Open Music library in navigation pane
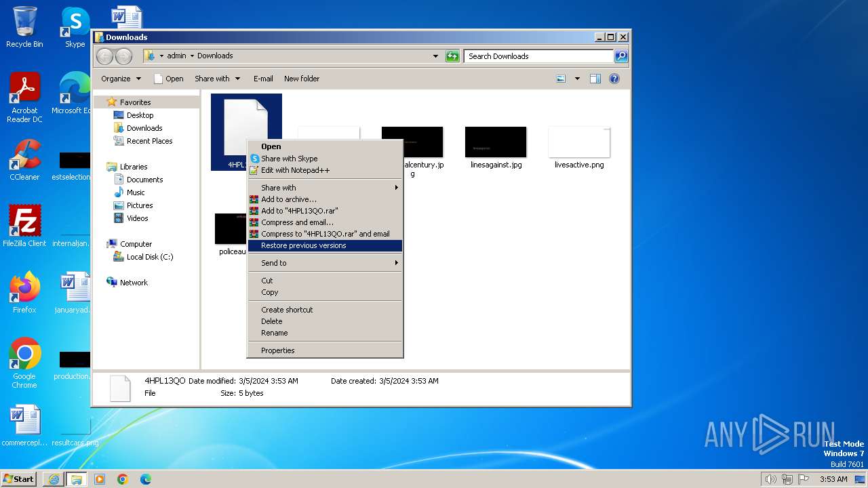This screenshot has width=868, height=488. point(136,192)
